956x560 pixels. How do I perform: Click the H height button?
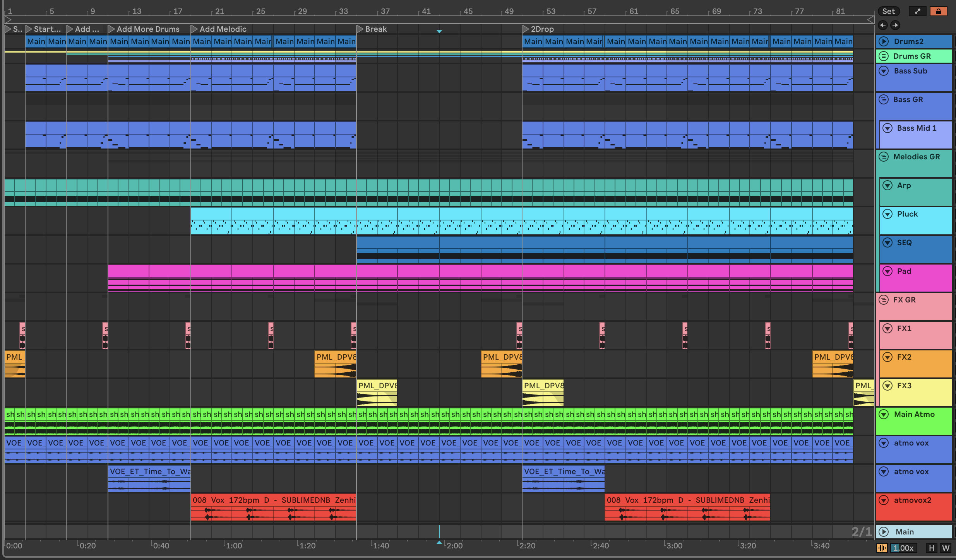[x=931, y=548]
